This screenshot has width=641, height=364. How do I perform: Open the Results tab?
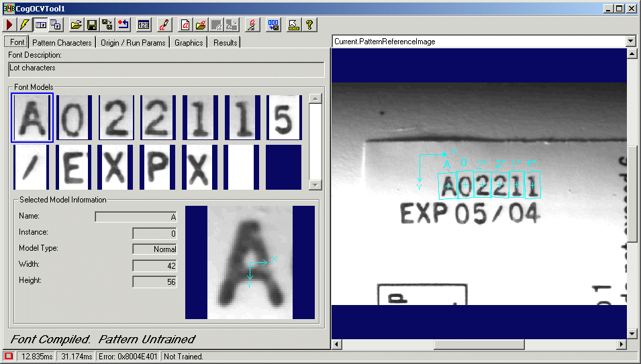(225, 42)
